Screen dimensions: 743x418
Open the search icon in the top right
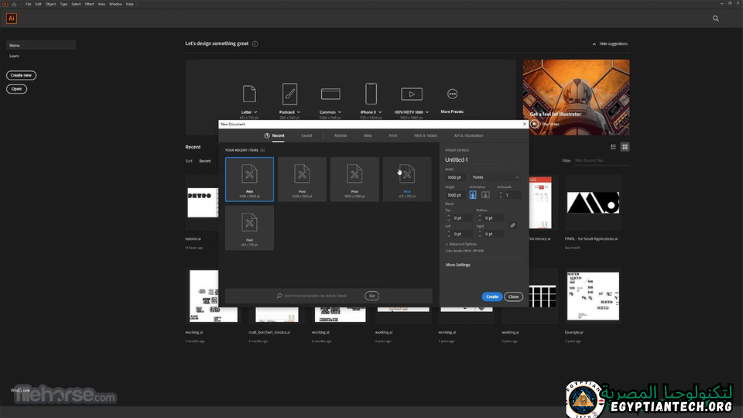[x=716, y=18]
